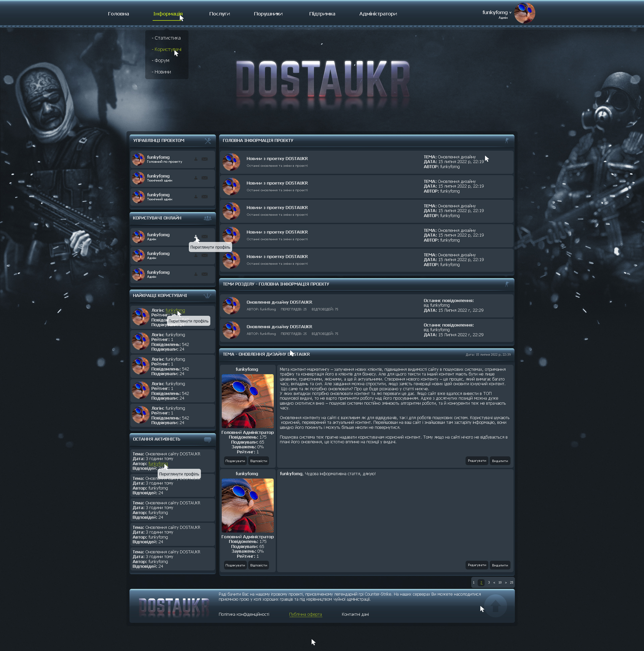Screen dimensions: 644x651
Task: Select Статистика from the dropdown menu
Action: (x=166, y=38)
